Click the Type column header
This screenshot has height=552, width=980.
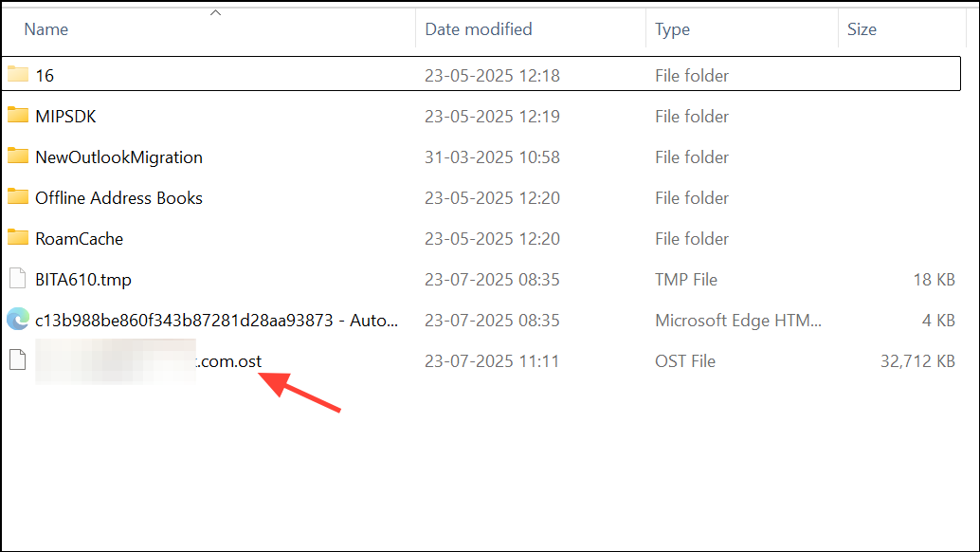pos(672,29)
